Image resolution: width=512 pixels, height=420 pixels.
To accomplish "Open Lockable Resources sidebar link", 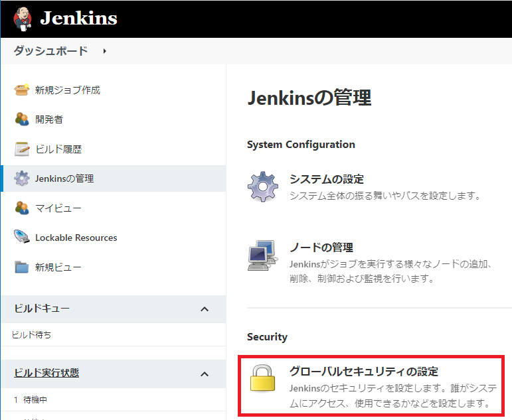I will point(76,238).
